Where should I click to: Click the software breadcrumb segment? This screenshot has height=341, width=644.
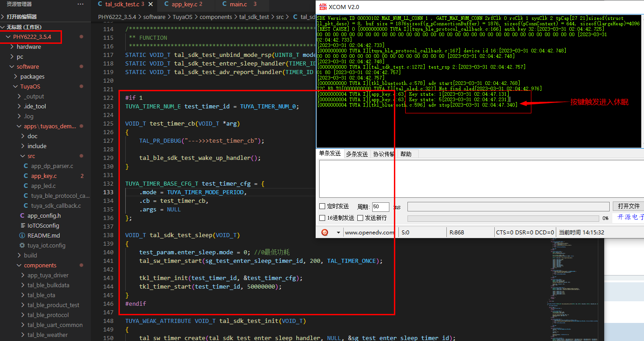(x=154, y=17)
